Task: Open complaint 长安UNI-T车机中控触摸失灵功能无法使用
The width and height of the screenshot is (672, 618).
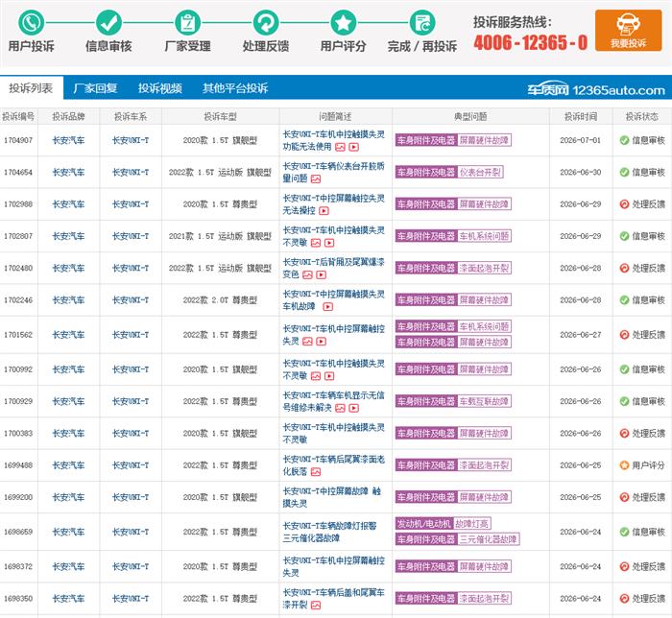Action: tap(333, 140)
